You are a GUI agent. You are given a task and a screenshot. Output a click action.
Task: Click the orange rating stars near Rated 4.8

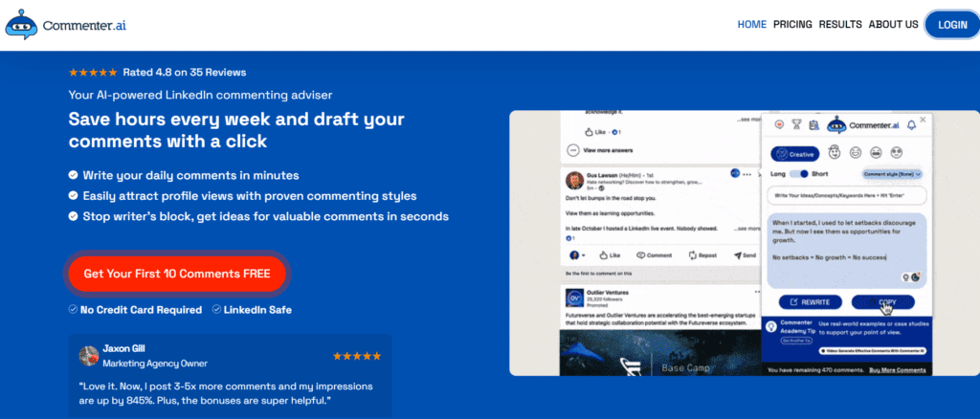(x=93, y=73)
